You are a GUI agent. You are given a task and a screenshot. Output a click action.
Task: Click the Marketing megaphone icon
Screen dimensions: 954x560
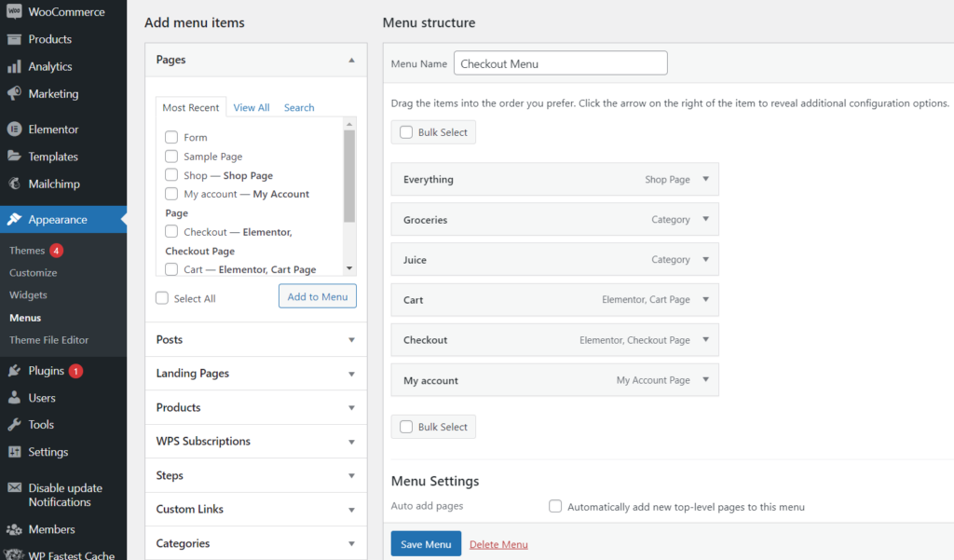point(14,94)
